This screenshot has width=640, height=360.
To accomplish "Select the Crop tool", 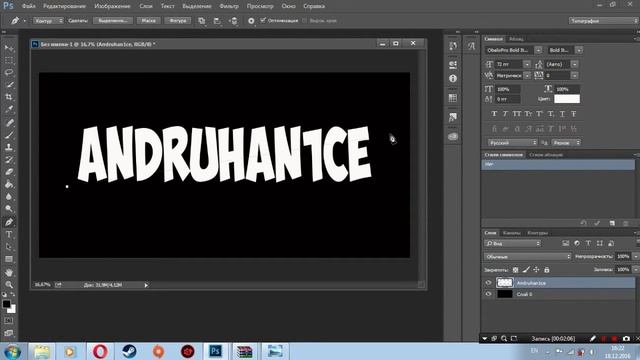I will (x=9, y=97).
